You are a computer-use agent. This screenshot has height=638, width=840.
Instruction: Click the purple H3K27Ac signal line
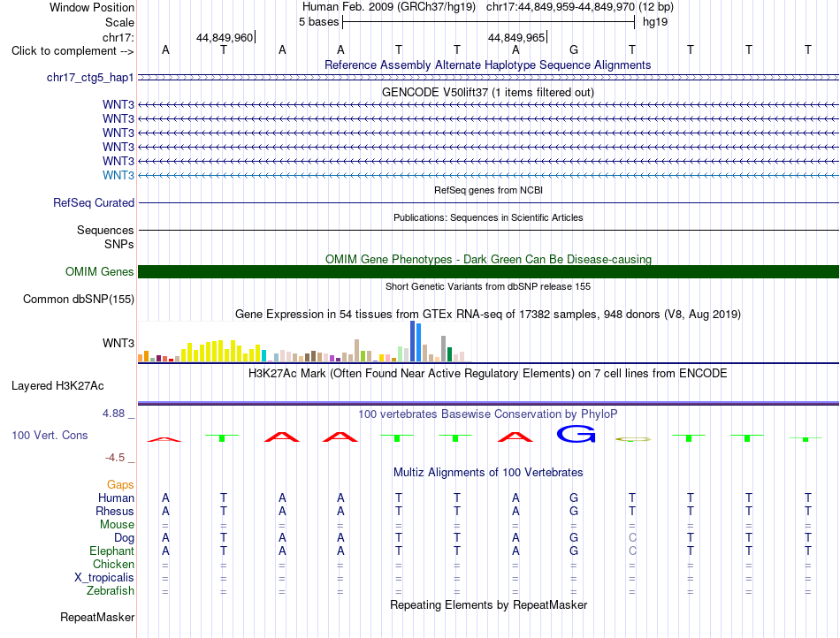(488, 403)
